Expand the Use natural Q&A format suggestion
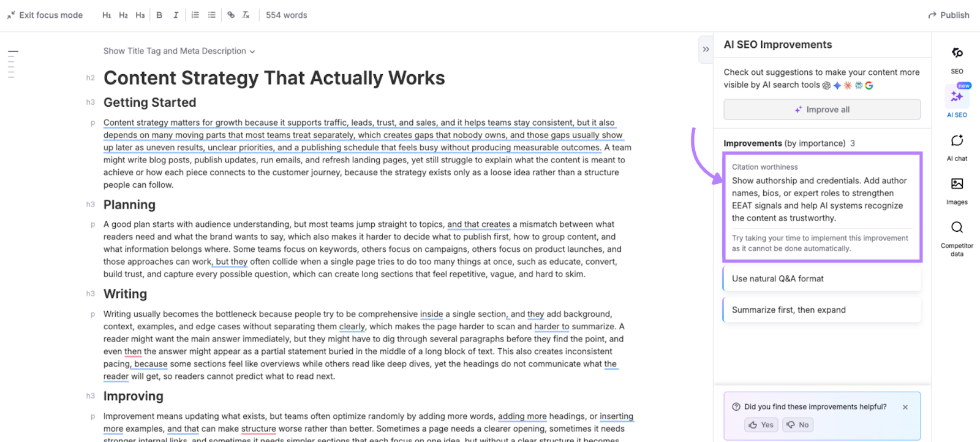The image size is (980, 442). point(821,278)
